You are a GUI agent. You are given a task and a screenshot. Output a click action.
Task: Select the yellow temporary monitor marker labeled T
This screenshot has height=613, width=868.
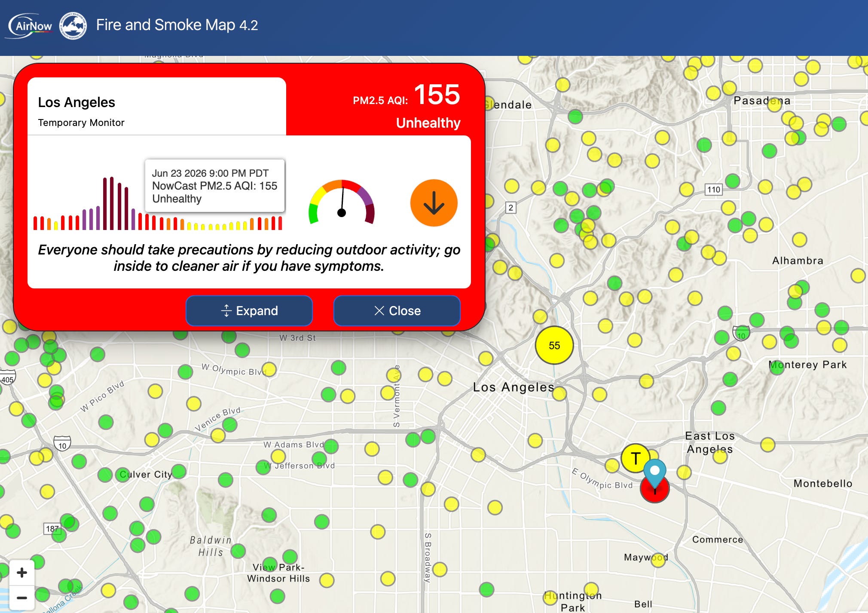point(636,458)
